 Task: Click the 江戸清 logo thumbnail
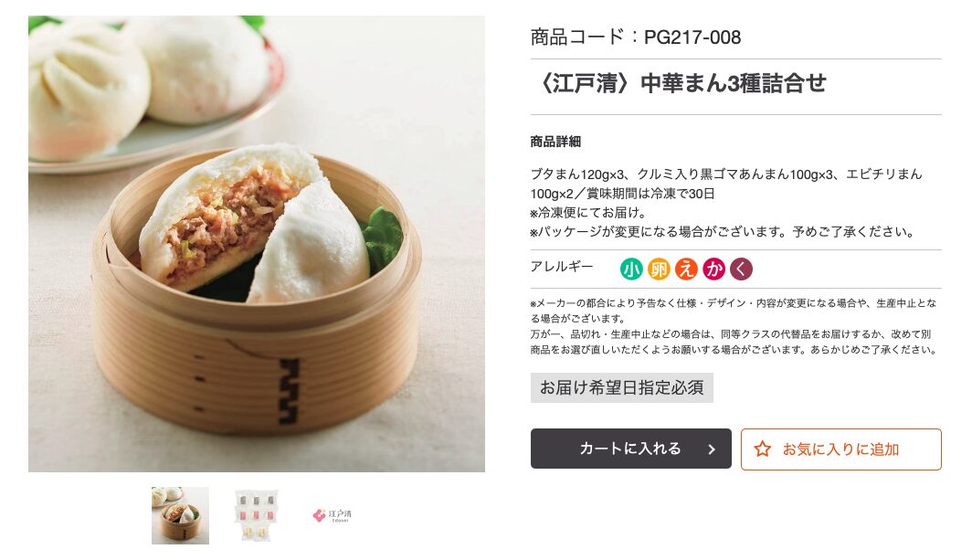point(332,515)
